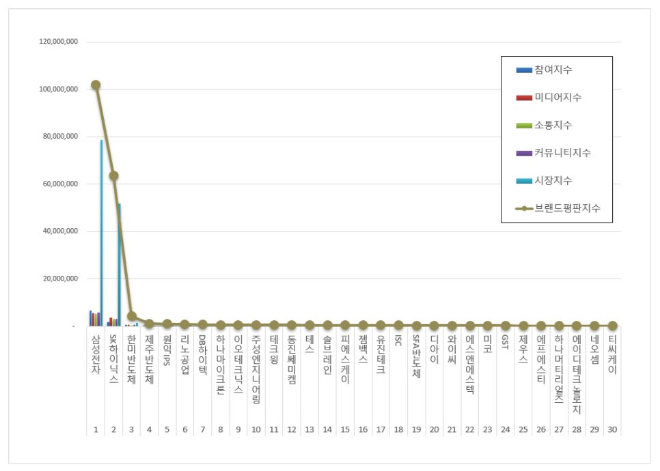
Task: Select the 커뮤니티지수 purple legend swatch
Action: click(x=524, y=153)
